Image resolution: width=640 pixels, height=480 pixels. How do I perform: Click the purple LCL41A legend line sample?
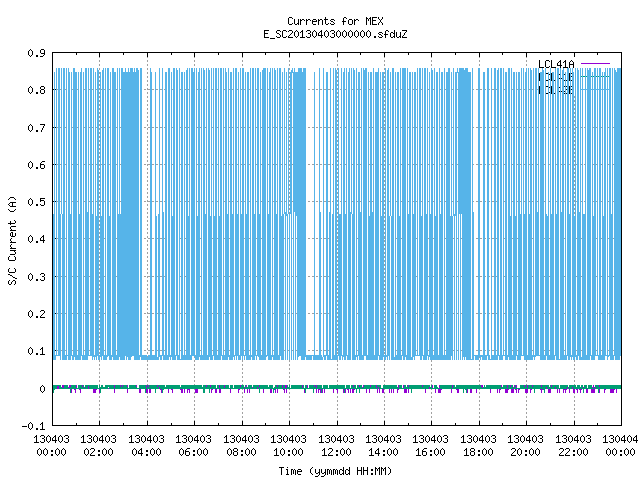[596, 64]
